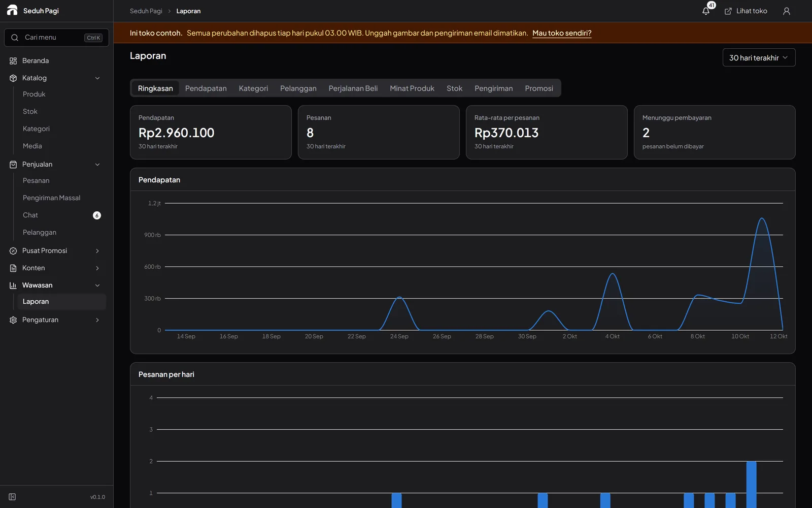Expand the Pusat Promosi chevron
The width and height of the screenshot is (812, 508).
(97, 251)
